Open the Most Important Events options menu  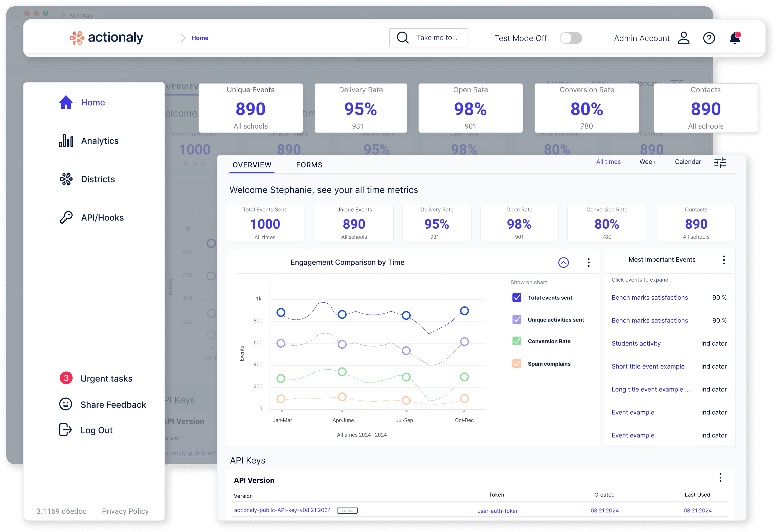[x=724, y=260]
